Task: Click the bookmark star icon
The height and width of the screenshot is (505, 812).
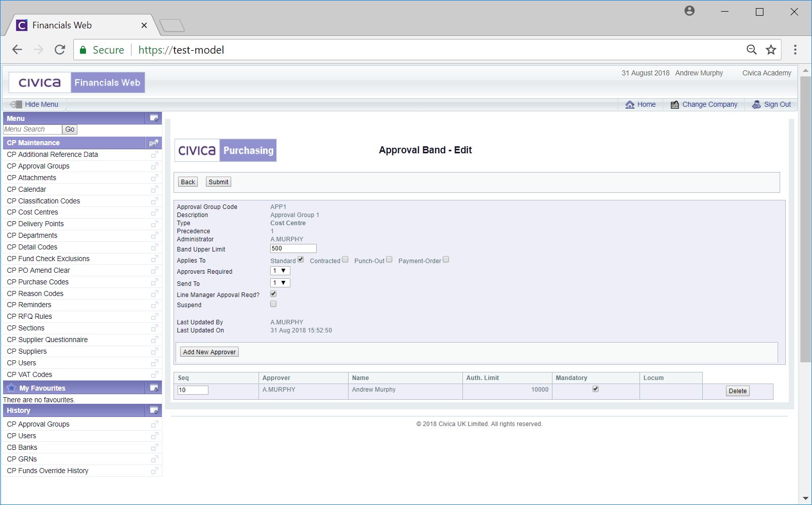Action: [x=771, y=50]
